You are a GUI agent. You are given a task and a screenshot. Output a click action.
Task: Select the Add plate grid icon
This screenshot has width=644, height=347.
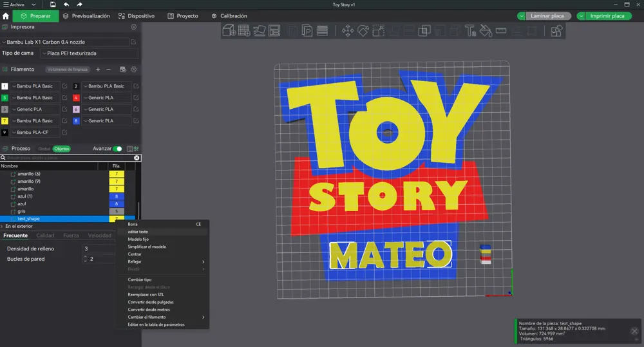point(244,31)
